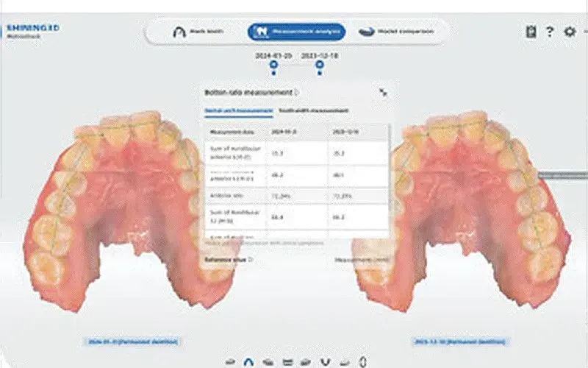This screenshot has height=368, width=588.
Task: Switch to Dental arch measurement tab
Action: point(240,110)
